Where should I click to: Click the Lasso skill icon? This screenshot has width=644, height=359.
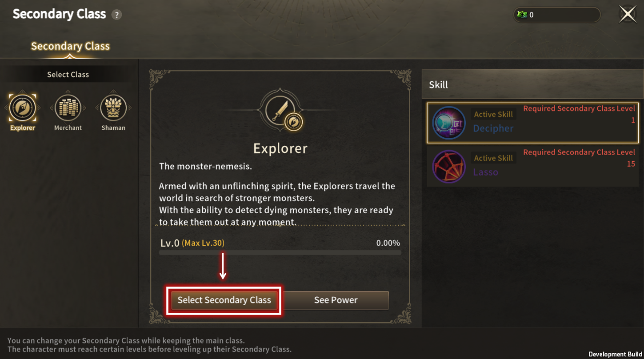(449, 167)
